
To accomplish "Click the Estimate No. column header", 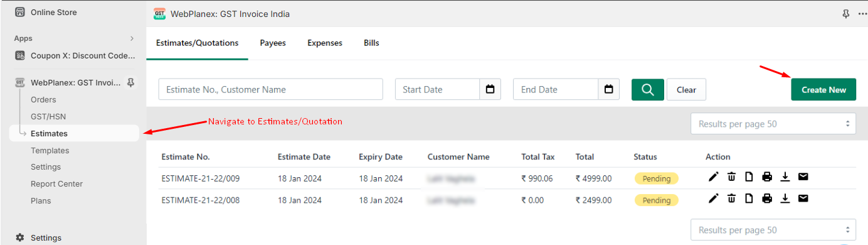I will [185, 157].
